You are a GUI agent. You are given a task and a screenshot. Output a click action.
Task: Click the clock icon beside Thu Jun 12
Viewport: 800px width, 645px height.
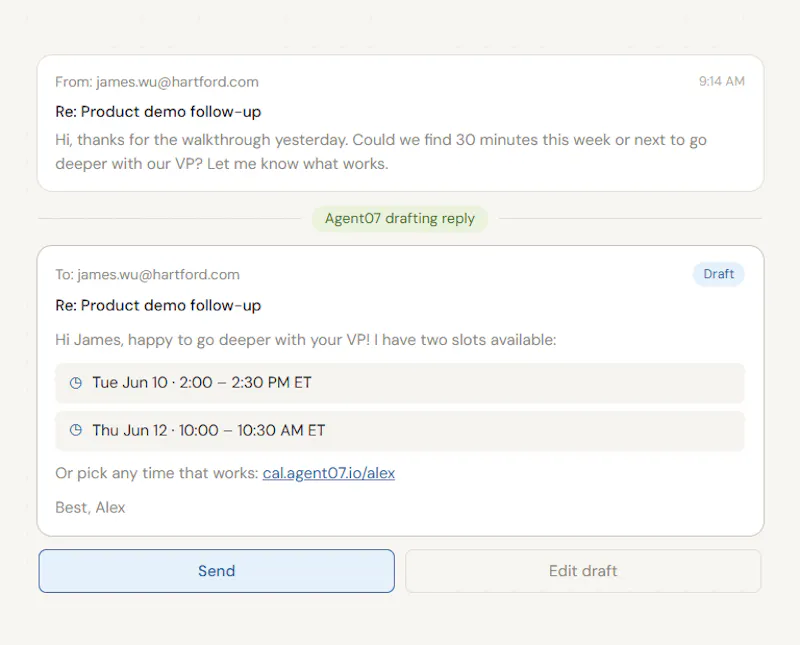(76, 430)
